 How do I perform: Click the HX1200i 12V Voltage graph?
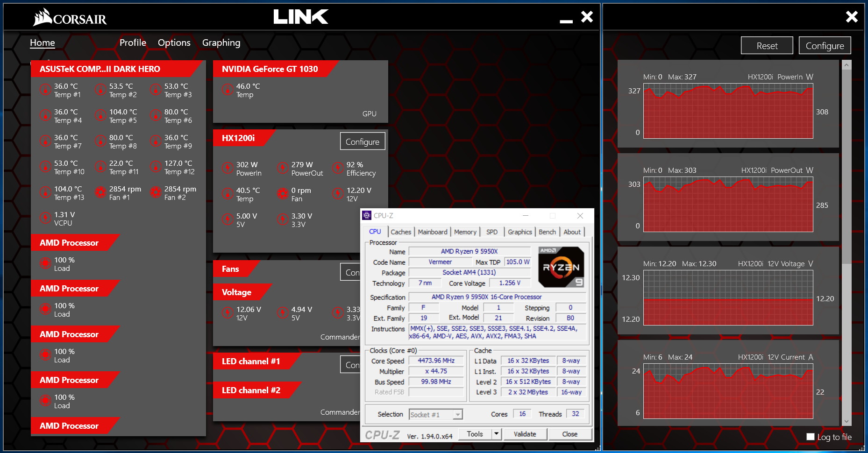[x=728, y=298]
